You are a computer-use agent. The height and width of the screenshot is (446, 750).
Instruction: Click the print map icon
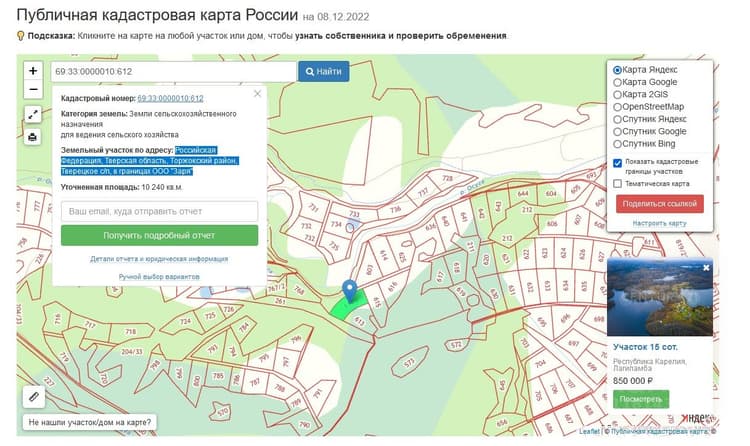[33, 137]
